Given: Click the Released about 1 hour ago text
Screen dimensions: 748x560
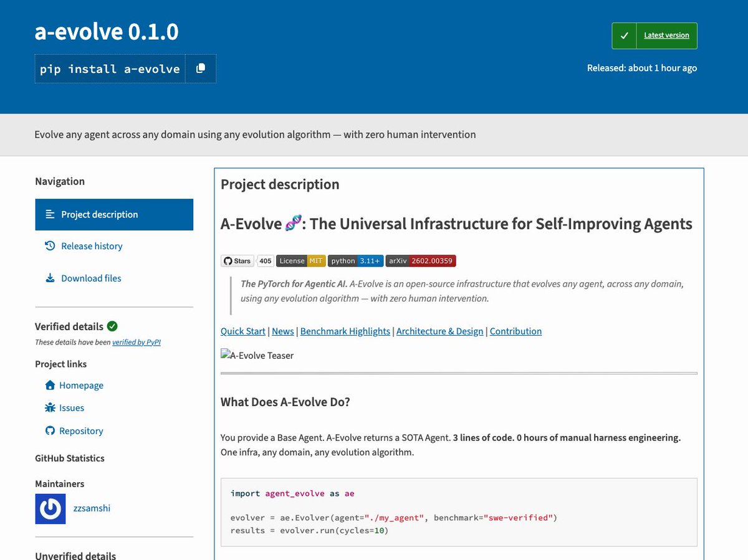Looking at the screenshot, I should click(x=642, y=68).
